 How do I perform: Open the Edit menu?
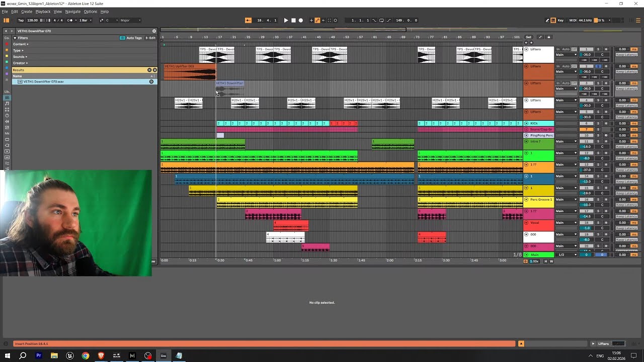15,12
